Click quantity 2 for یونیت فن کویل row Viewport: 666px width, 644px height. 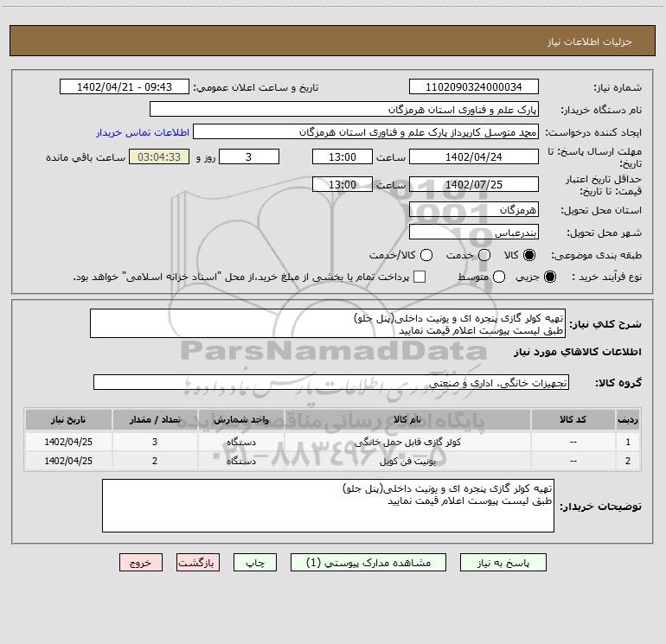[x=155, y=461]
